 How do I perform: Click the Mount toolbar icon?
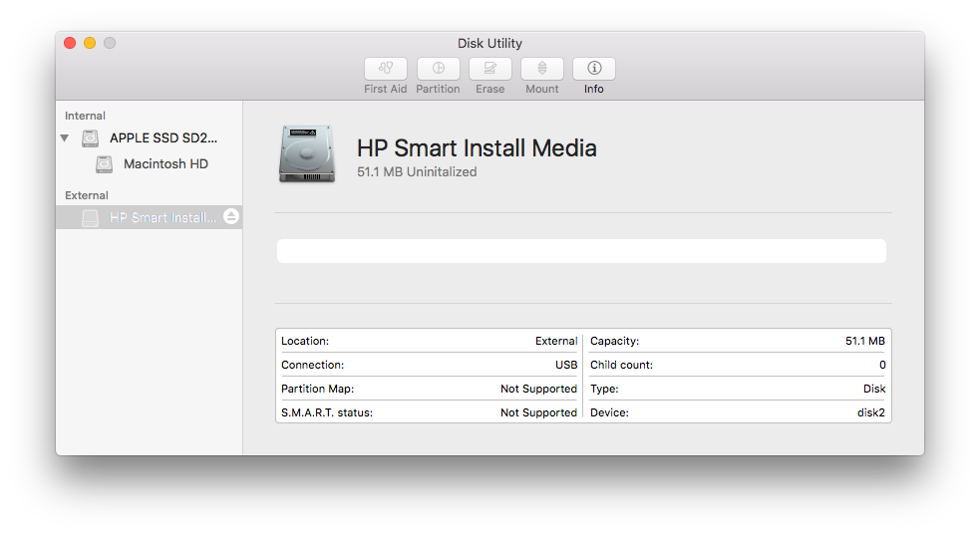pyautogui.click(x=541, y=69)
